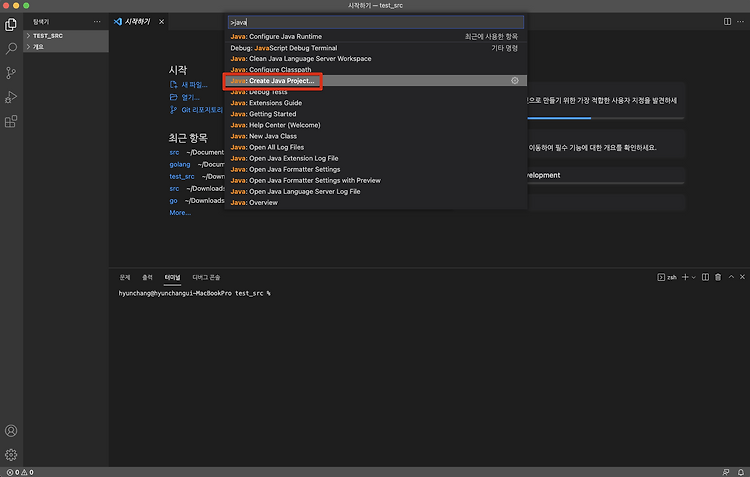Viewport: 750px width, 477px height.
Task: Run Java: Overview
Action: 376,202
